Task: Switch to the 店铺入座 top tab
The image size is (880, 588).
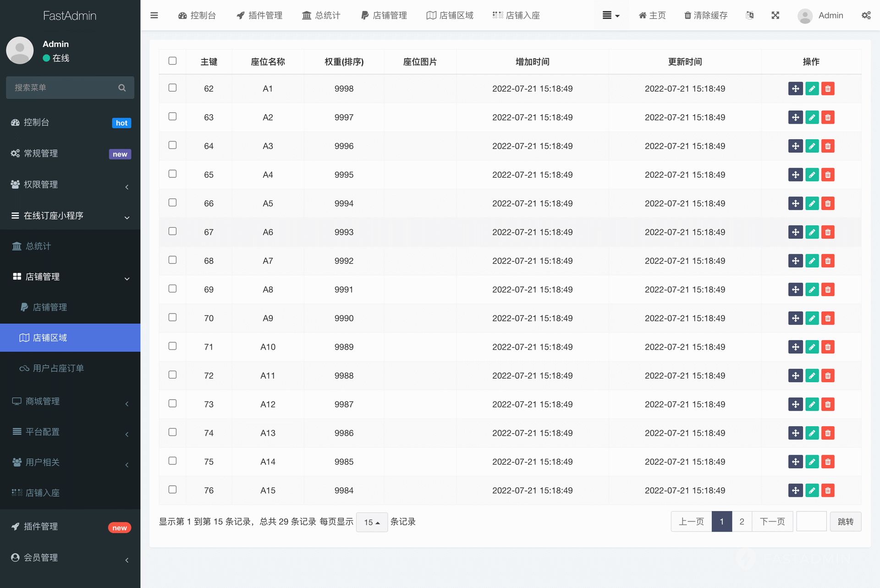Action: tap(517, 15)
